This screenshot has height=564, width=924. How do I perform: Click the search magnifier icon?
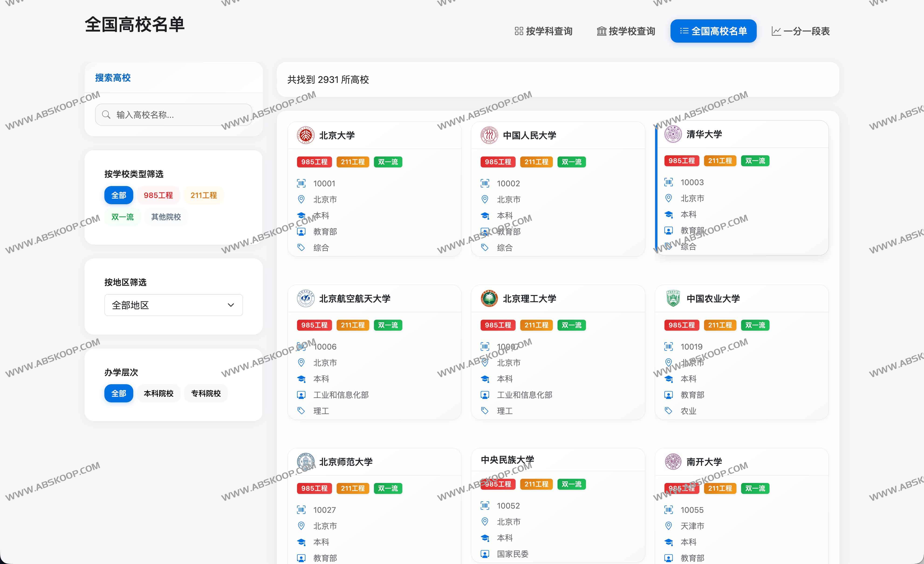(x=106, y=115)
